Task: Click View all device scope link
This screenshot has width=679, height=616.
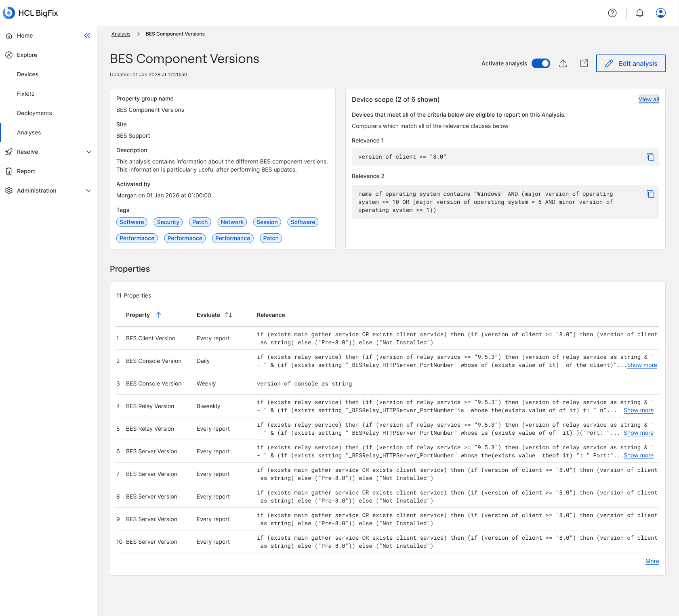Action: point(649,99)
